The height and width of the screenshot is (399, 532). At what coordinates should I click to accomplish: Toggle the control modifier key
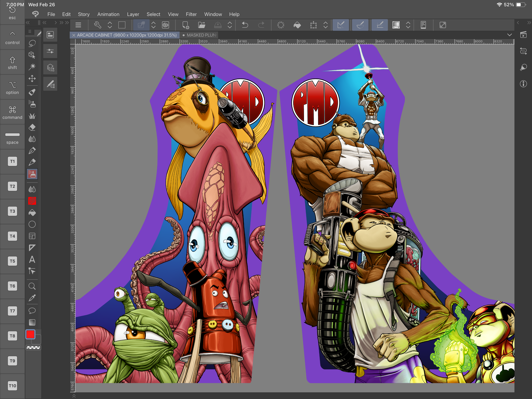(12, 38)
